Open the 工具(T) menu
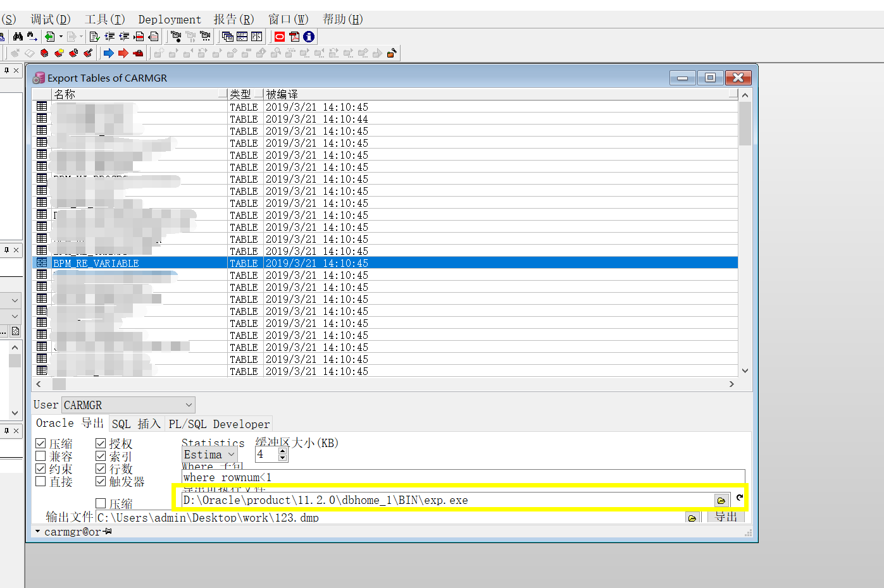The height and width of the screenshot is (588, 884). (105, 20)
